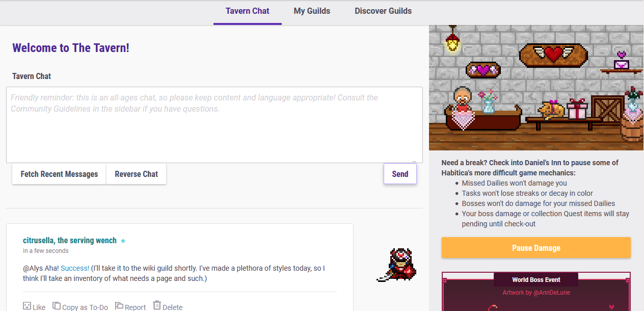Switch to the Tavern Chat tab
The image size is (644, 311).
248,11
